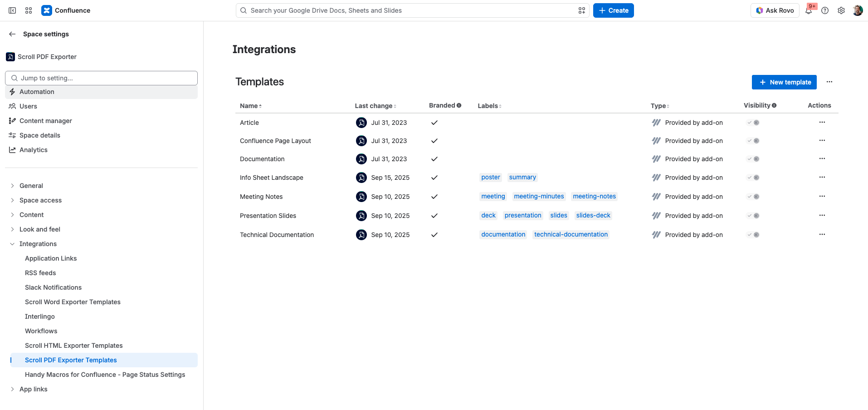Screen dimensions: 868x410
Task: Open actions menu for Meeting Notes
Action: coord(822,196)
